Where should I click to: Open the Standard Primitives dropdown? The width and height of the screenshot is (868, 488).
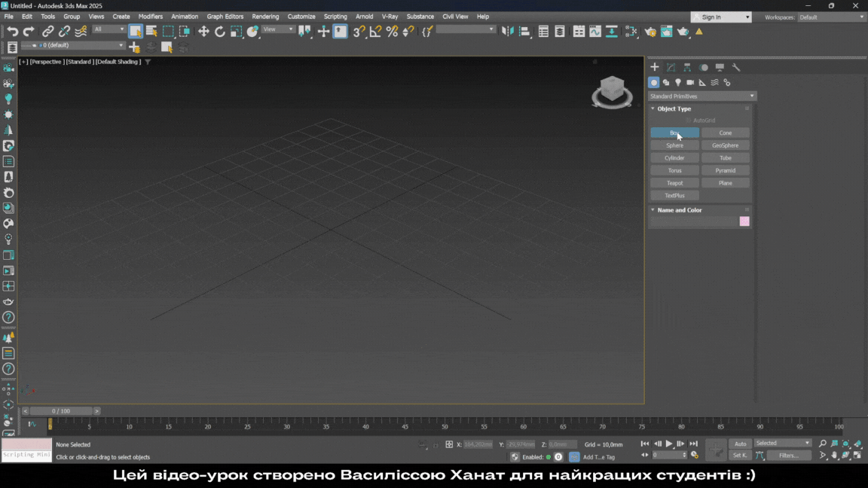pos(702,96)
